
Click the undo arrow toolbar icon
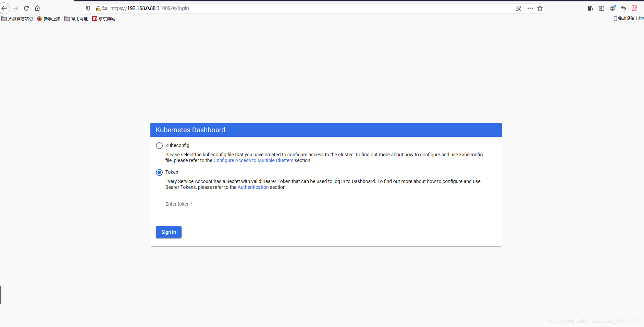[623, 8]
